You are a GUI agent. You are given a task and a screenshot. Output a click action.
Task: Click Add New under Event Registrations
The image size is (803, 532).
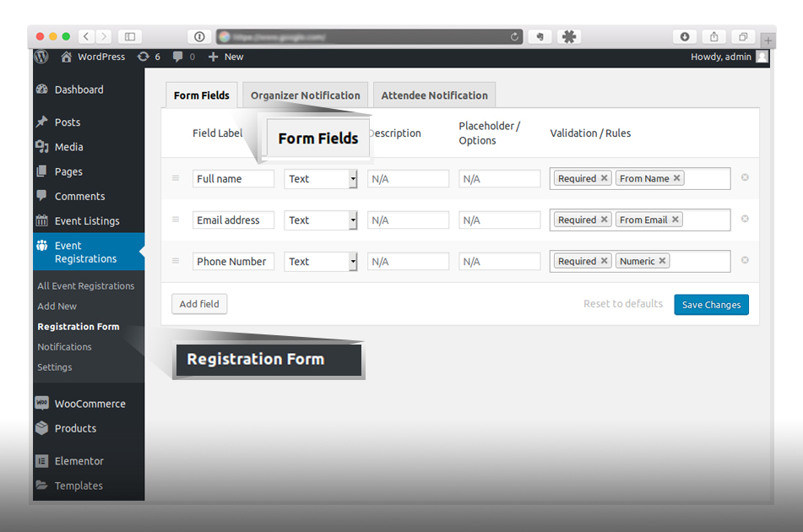pos(57,307)
